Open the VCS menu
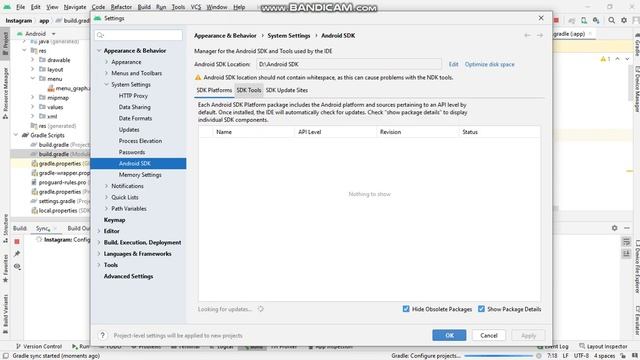 [196, 7]
